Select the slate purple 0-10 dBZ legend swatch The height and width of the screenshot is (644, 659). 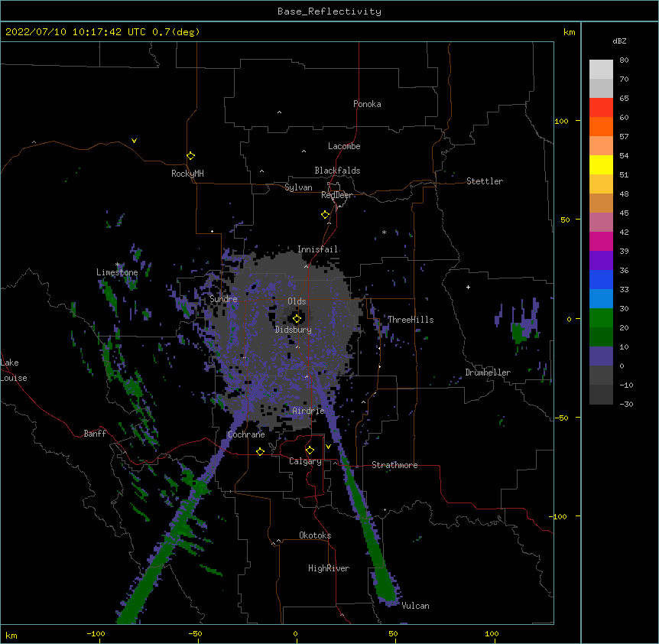point(601,356)
